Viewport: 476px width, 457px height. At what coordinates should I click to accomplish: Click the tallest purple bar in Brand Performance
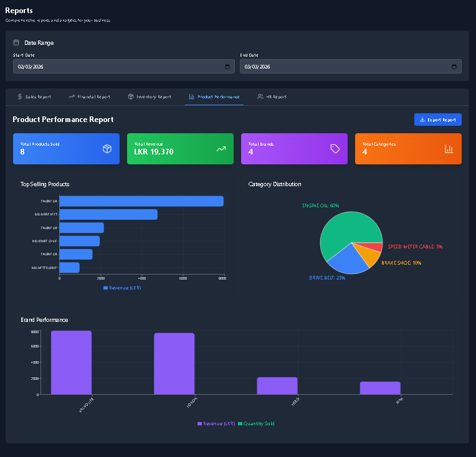72,362
